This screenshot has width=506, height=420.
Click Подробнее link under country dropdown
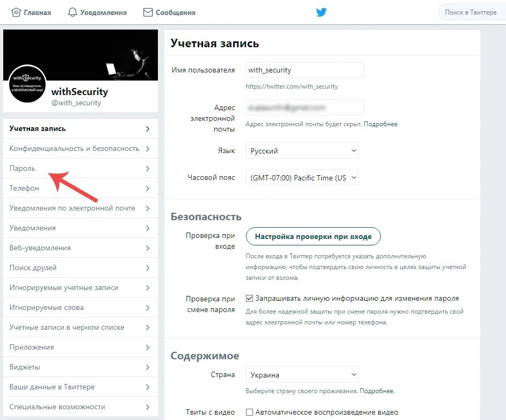(377, 391)
